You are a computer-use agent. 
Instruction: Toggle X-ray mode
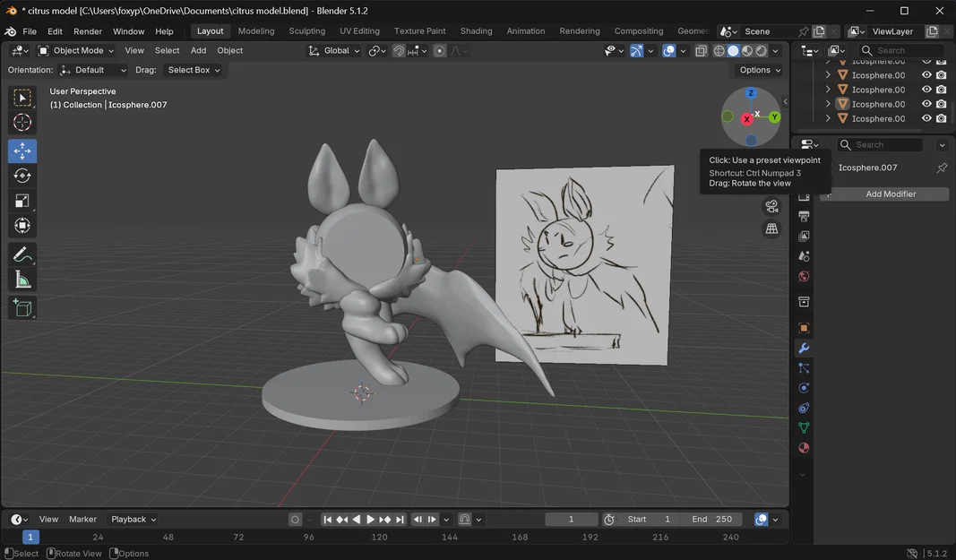pos(702,51)
